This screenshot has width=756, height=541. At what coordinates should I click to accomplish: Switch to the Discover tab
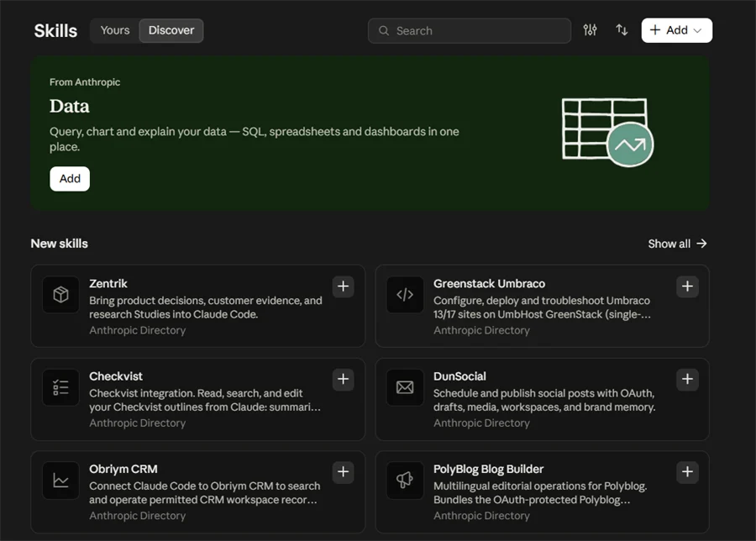coord(171,30)
